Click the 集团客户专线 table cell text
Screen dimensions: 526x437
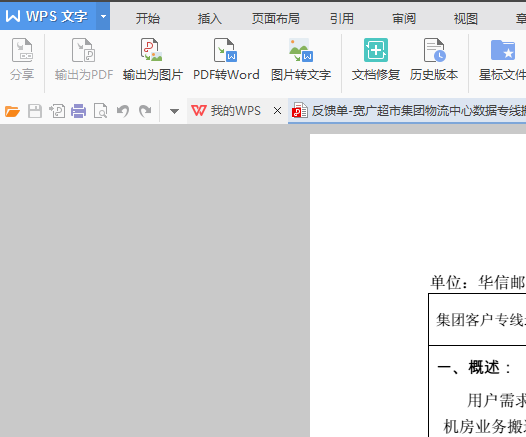click(480, 320)
